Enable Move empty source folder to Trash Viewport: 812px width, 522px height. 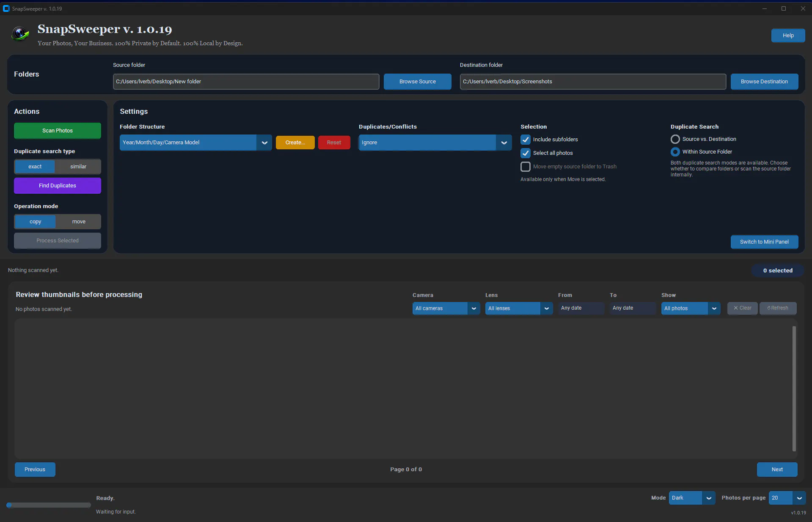point(526,167)
